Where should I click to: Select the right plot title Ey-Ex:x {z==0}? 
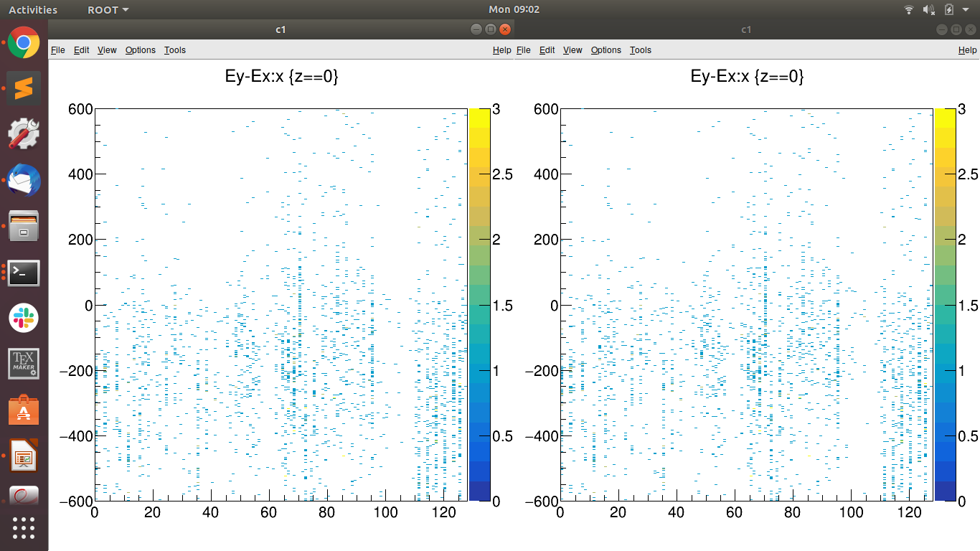coord(747,77)
